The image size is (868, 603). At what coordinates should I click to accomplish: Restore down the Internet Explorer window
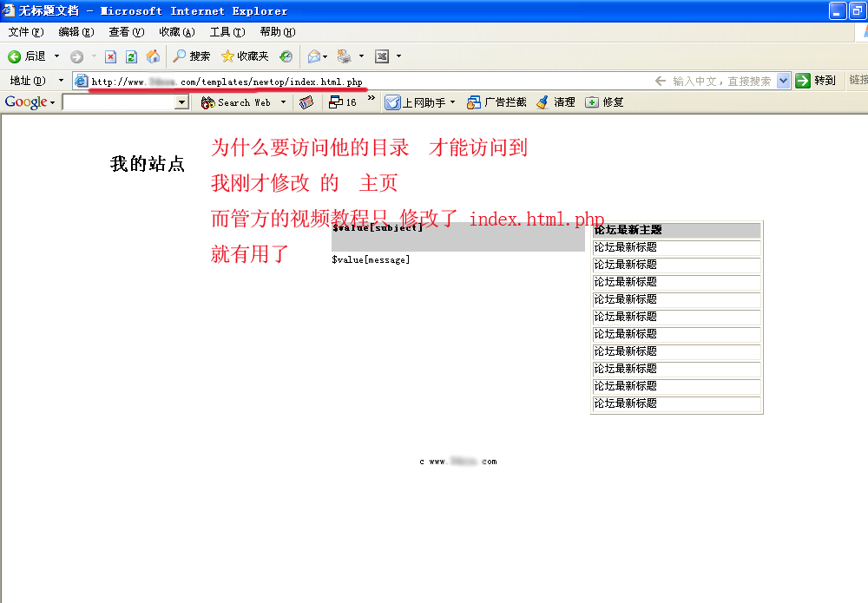point(857,10)
